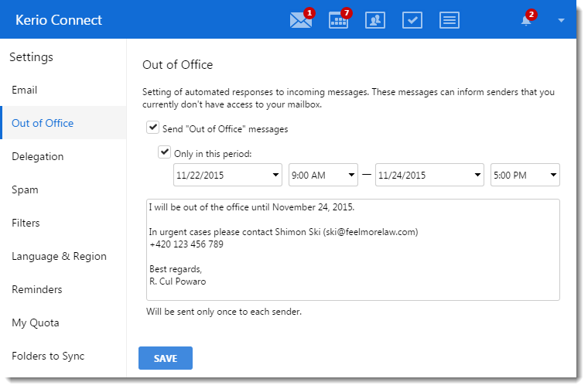Open the Calendar icon in header
Image resolution: width=588 pixels, height=389 pixels.
pyautogui.click(x=338, y=20)
